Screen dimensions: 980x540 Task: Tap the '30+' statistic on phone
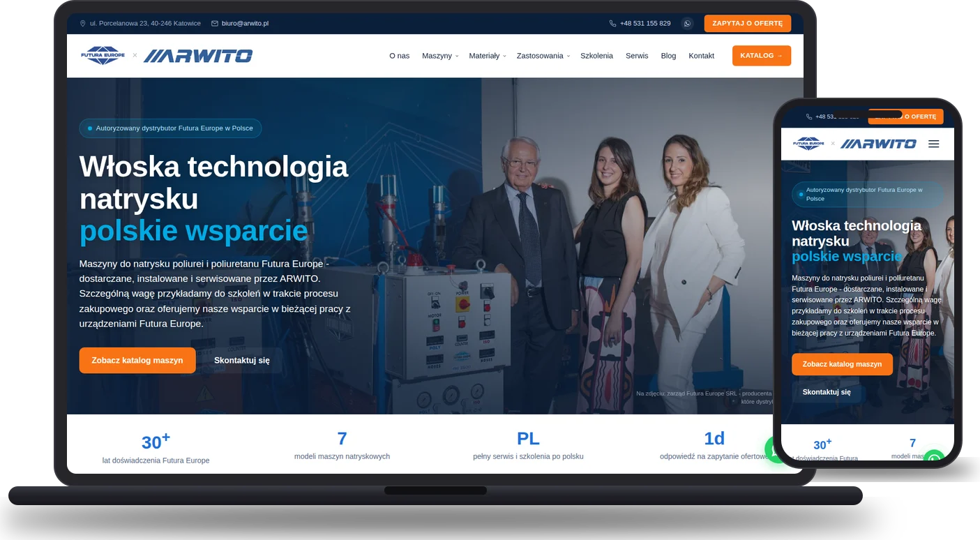coord(823,444)
